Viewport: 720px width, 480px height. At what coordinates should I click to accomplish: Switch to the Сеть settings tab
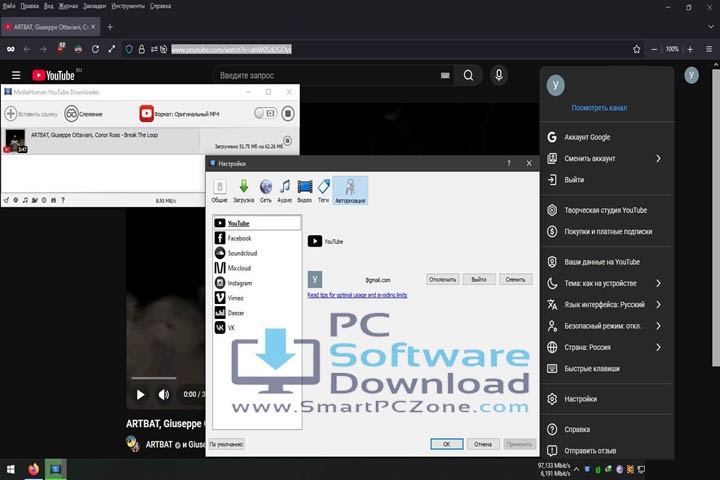tap(265, 191)
